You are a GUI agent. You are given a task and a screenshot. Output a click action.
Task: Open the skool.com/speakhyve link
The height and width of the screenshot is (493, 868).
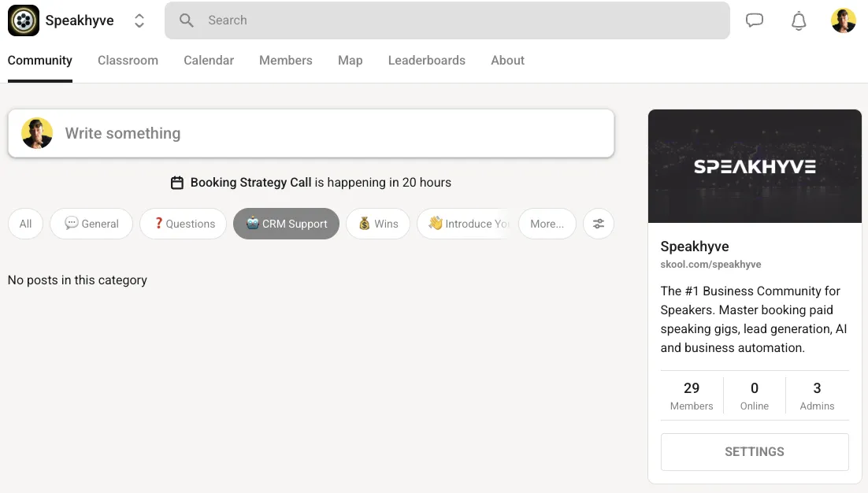[x=710, y=265]
